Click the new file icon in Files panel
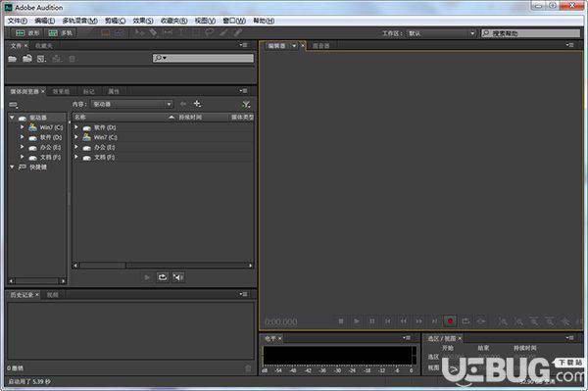This screenshot has height=391, width=588. click(41, 59)
